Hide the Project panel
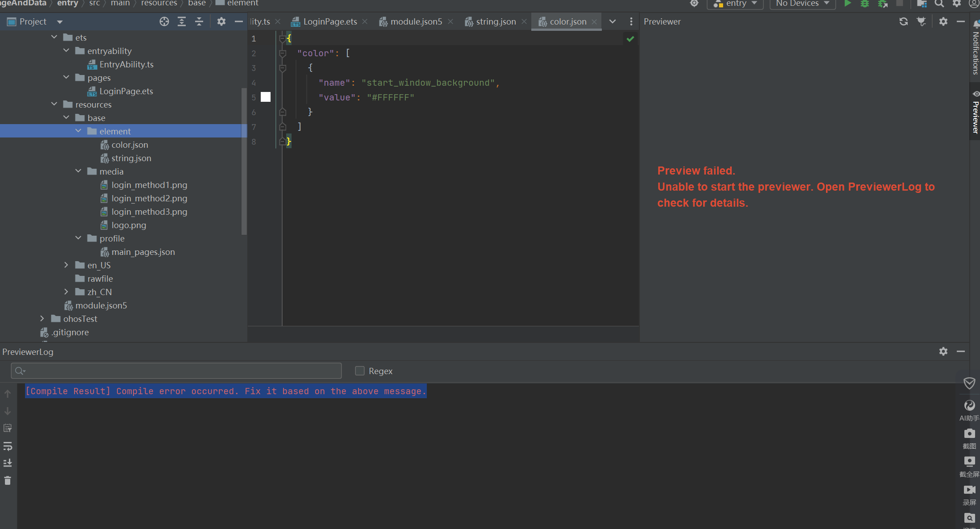 click(x=239, y=21)
